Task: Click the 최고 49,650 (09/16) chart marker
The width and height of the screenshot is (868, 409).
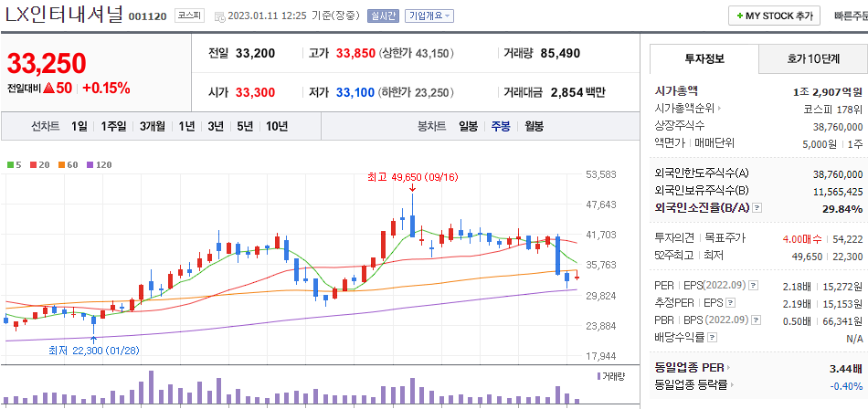Action: click(412, 178)
